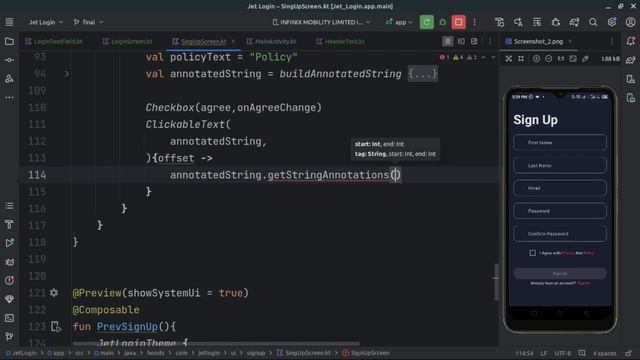
Task: Open INFINIX MOBILITY device selector dropdown
Action: [321, 22]
